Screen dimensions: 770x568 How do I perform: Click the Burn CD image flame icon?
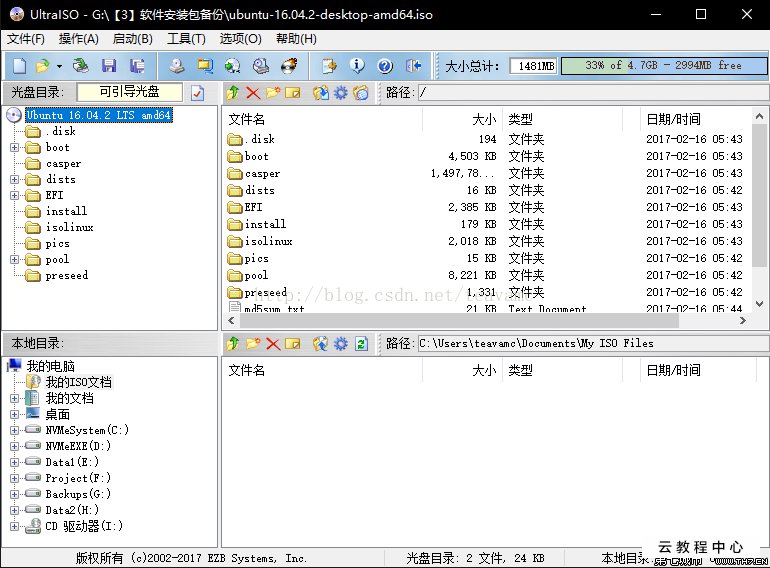[x=289, y=66]
